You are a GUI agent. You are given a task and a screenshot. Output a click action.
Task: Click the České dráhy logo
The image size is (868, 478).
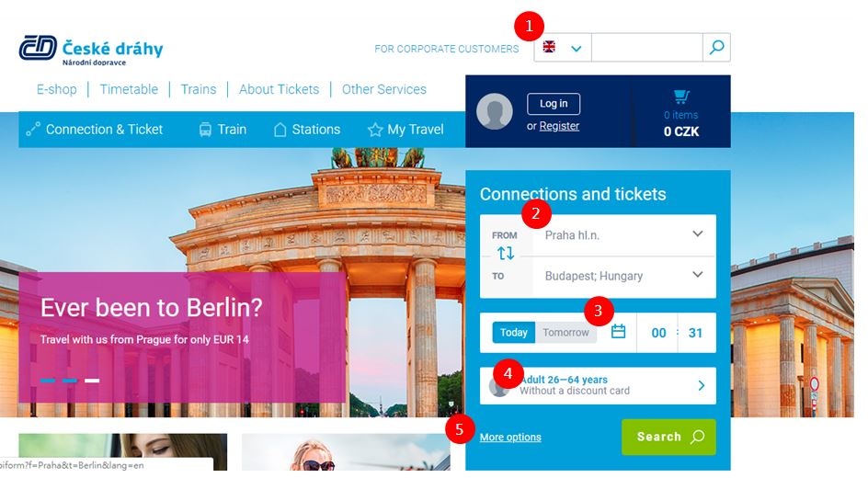pyautogui.click(x=91, y=50)
